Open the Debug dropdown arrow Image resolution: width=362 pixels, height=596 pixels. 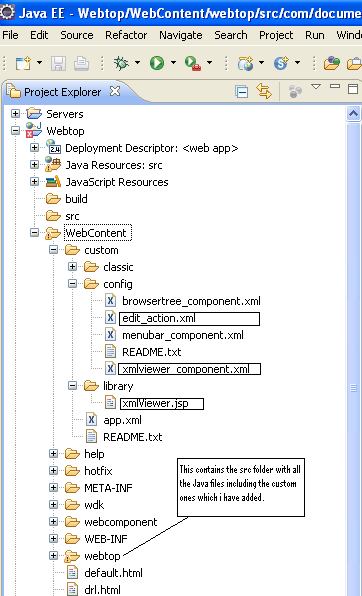(137, 62)
